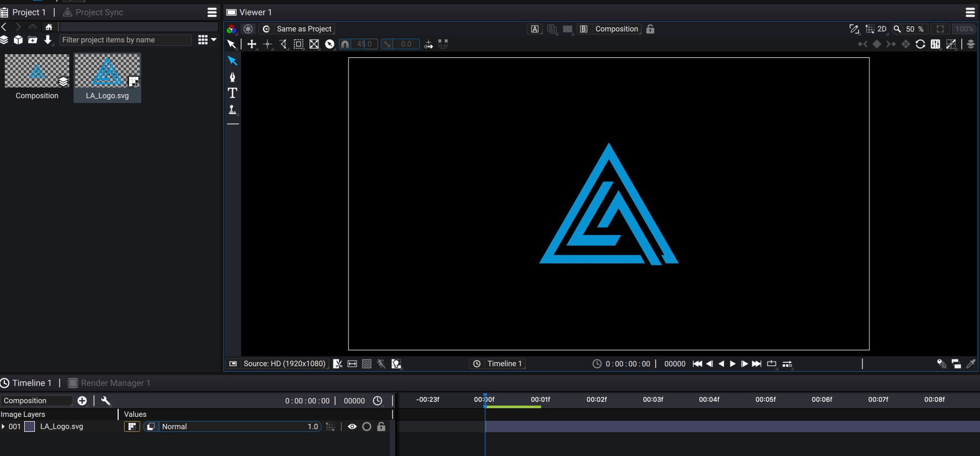980x456 pixels.
Task: Click the Filter project items by name field
Action: point(125,40)
